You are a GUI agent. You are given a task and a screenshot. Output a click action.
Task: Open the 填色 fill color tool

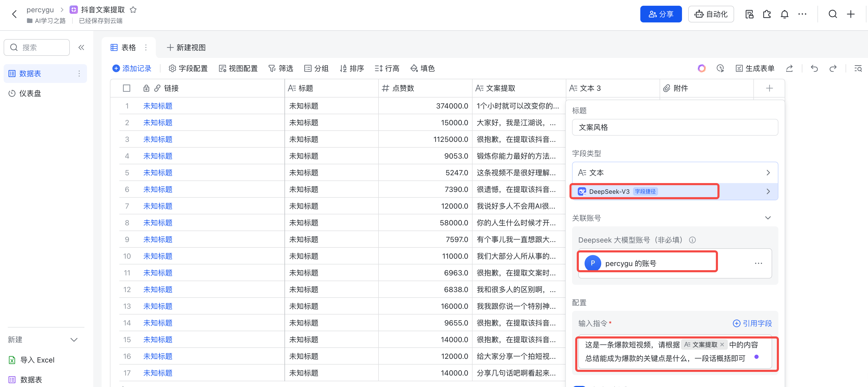click(x=422, y=69)
